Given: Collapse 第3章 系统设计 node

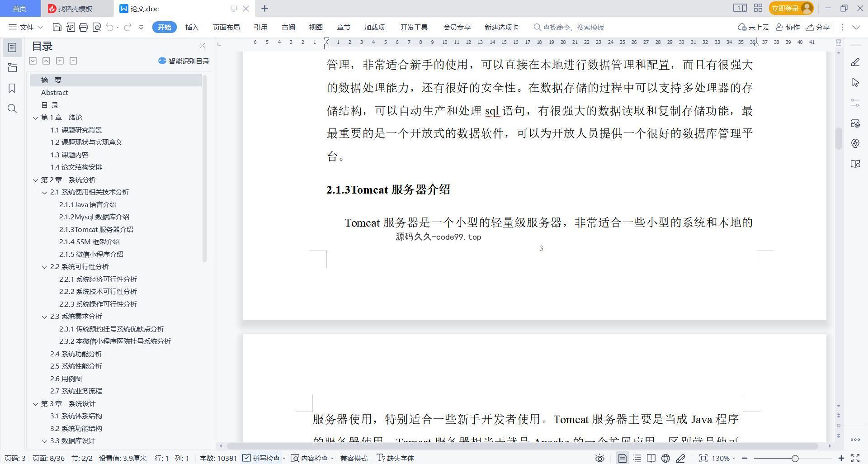Looking at the screenshot, I should (36, 404).
